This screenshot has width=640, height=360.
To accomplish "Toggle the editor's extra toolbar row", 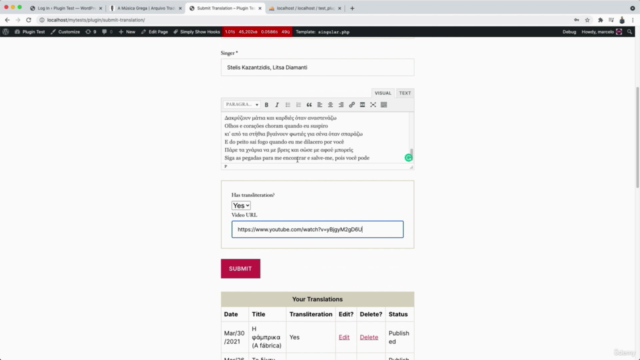I will [384, 105].
